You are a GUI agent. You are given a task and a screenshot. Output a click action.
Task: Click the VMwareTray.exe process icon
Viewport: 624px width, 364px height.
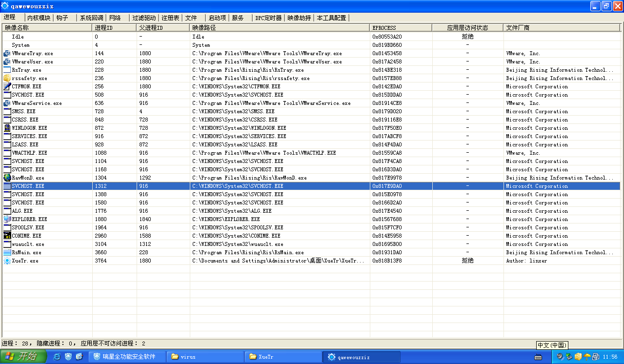tap(7, 53)
